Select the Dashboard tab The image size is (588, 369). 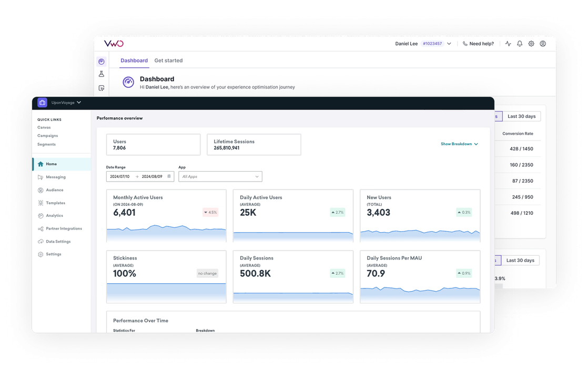click(134, 61)
